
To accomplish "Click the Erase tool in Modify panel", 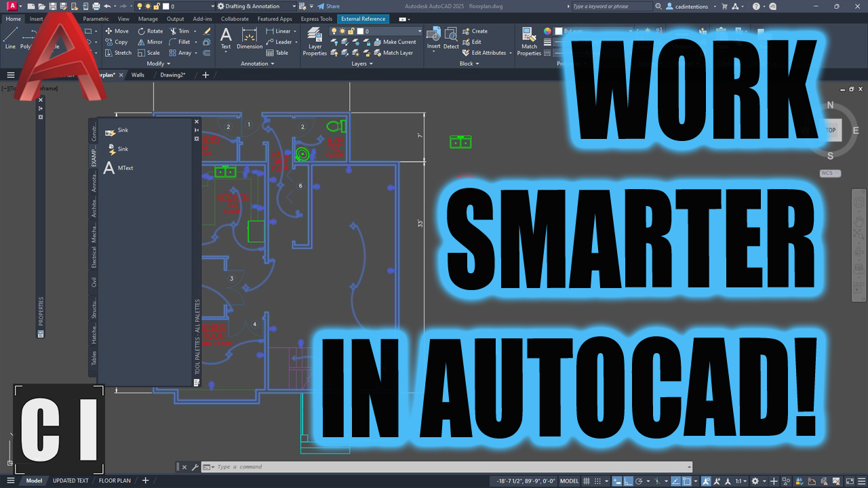I will (207, 31).
